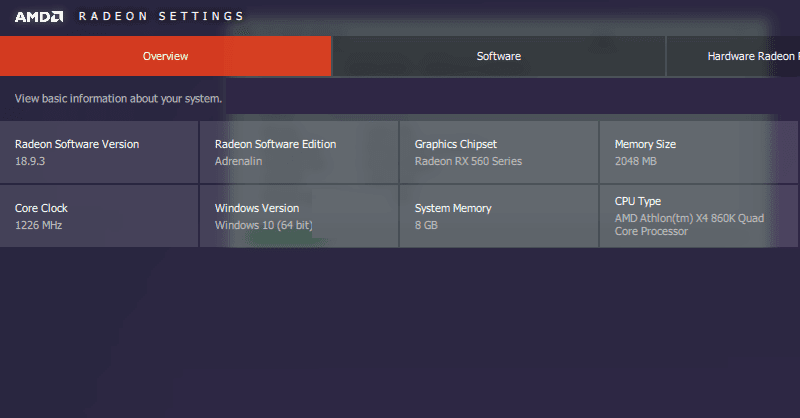Viewport: 800px width, 418px height.
Task: Open the Hardware Radeon tab
Action: point(733,56)
